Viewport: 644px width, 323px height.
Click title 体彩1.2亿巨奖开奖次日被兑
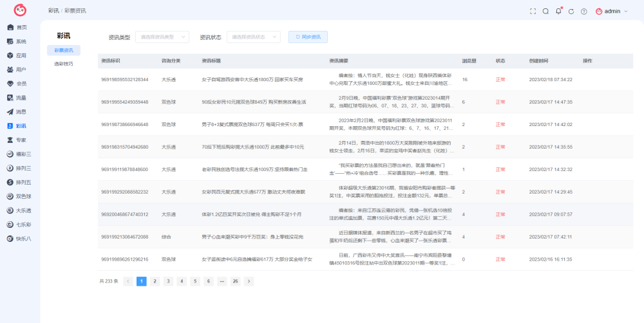point(252,214)
